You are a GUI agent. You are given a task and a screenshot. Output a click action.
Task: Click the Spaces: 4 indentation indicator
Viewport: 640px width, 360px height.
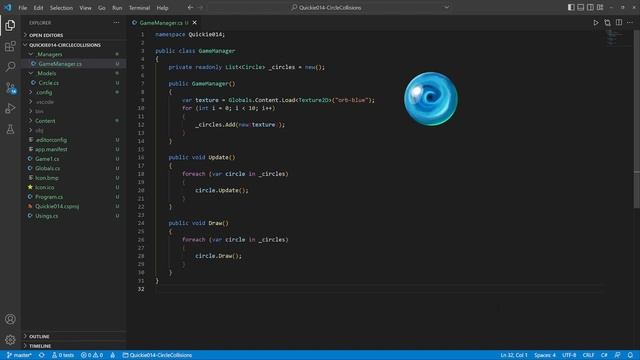[x=545, y=355]
